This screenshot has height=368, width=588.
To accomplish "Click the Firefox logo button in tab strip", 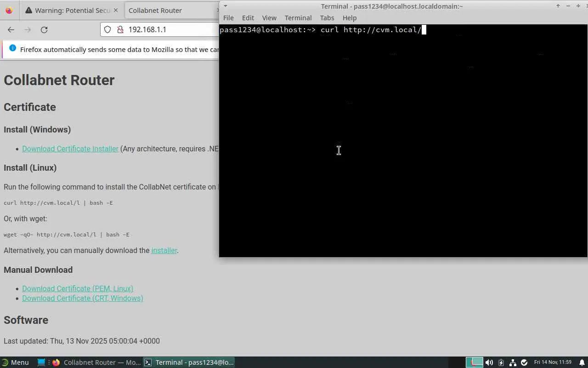I will coord(9,10).
